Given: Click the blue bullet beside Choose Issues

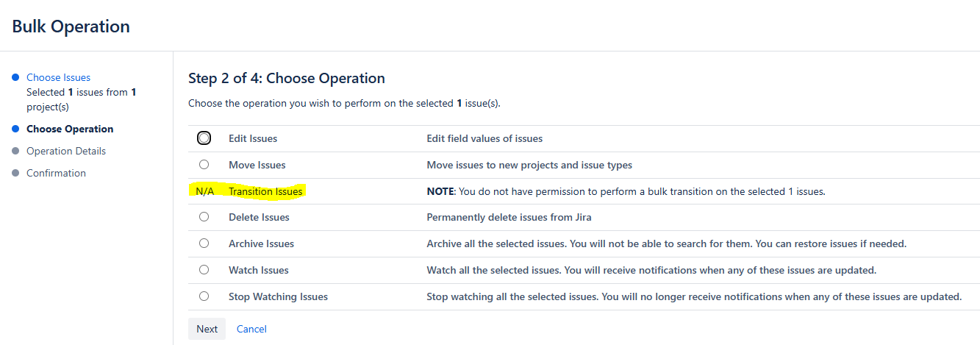Looking at the screenshot, I should tap(15, 77).
